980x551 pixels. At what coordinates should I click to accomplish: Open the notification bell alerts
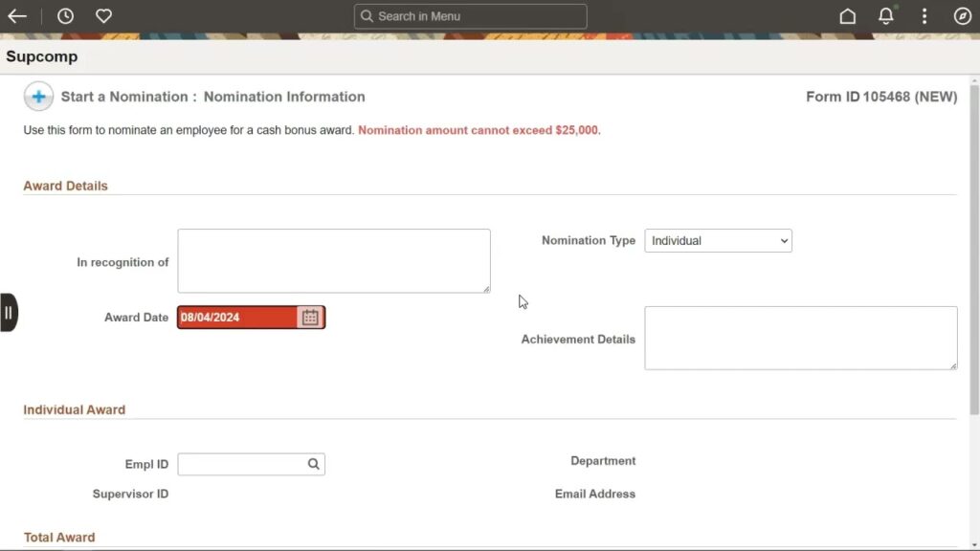pos(885,15)
